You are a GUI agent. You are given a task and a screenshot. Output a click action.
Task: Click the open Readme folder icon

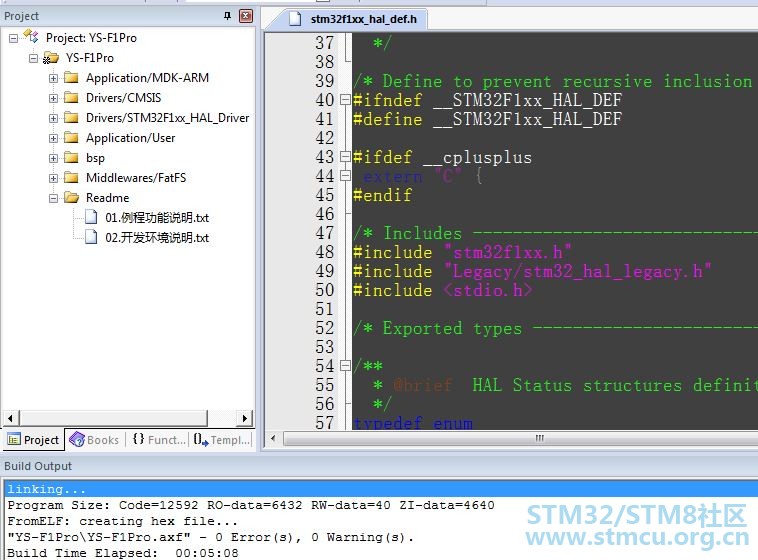pos(72,197)
